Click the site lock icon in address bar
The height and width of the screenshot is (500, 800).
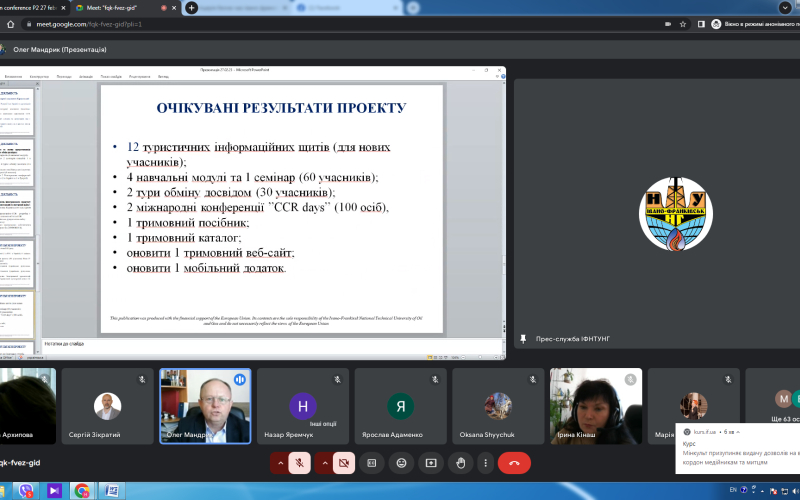29,24
